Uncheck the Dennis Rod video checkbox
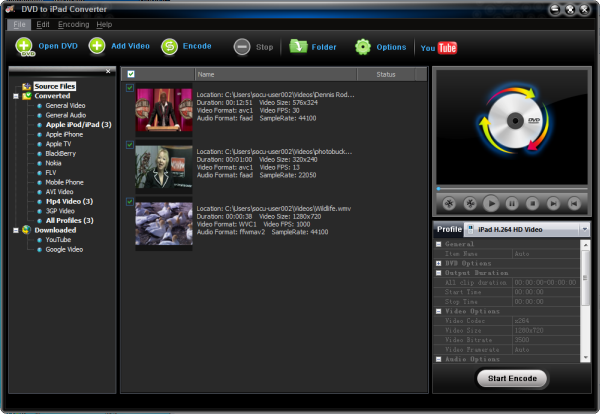 130,88
